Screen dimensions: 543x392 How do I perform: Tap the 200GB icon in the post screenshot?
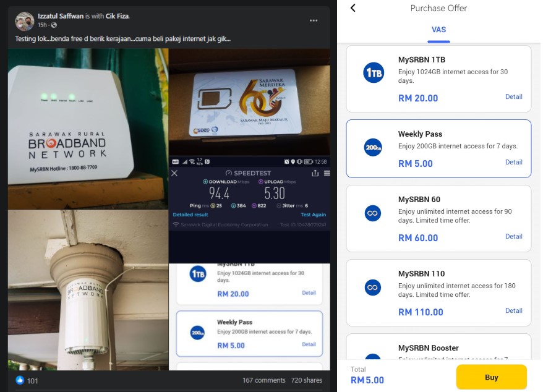point(197,333)
